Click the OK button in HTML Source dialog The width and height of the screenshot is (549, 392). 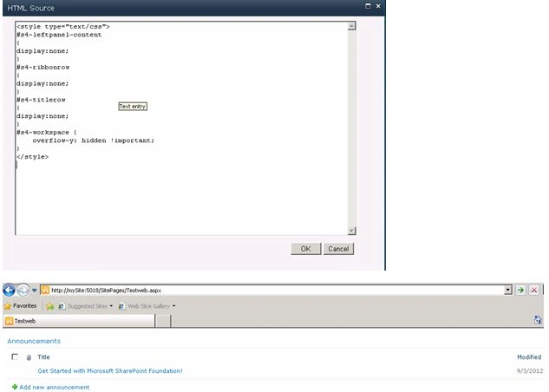[305, 249]
